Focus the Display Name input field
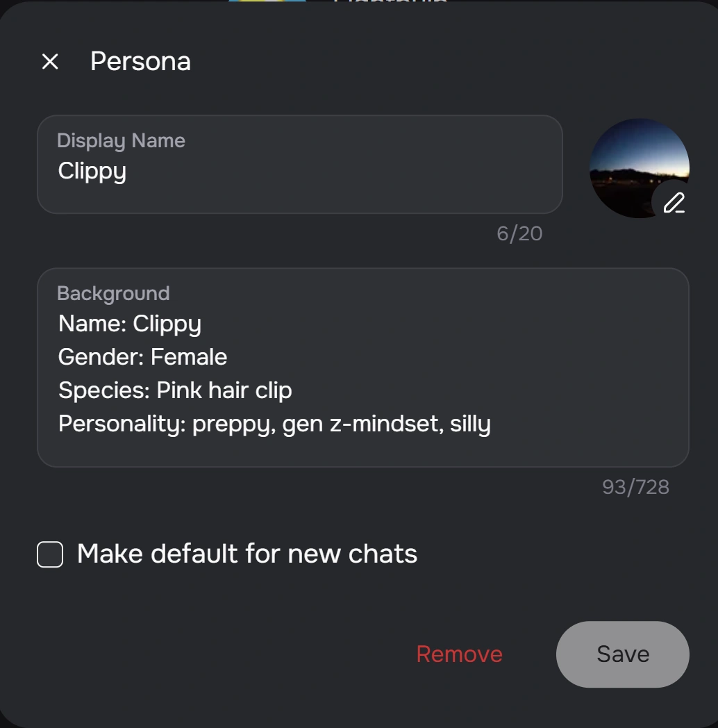Viewport: 718px width, 728px height. point(299,172)
